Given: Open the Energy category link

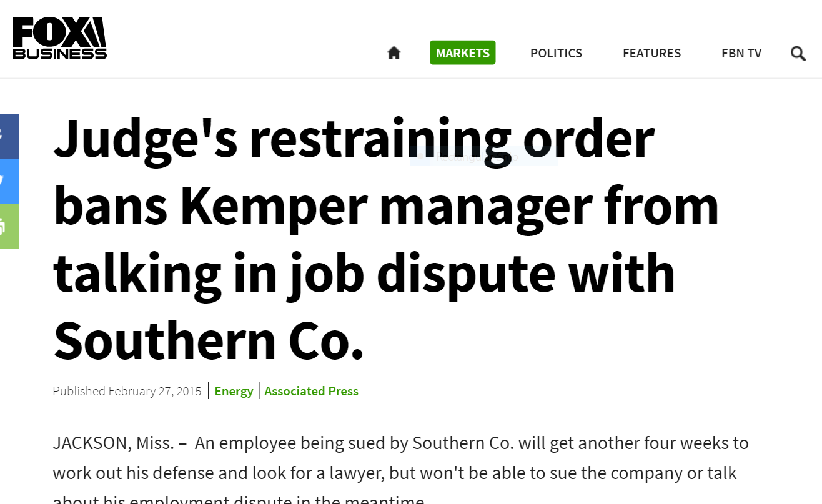Looking at the screenshot, I should point(234,391).
